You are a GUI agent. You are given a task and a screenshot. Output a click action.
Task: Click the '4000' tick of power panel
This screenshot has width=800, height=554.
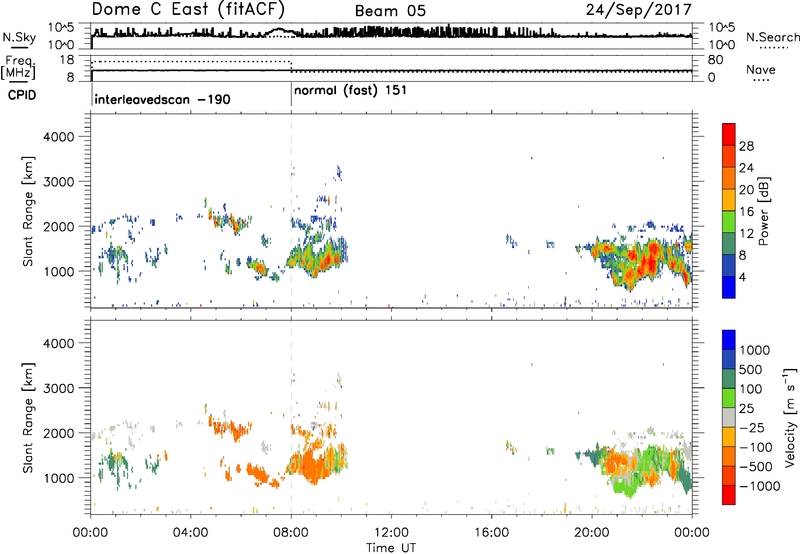point(58,137)
